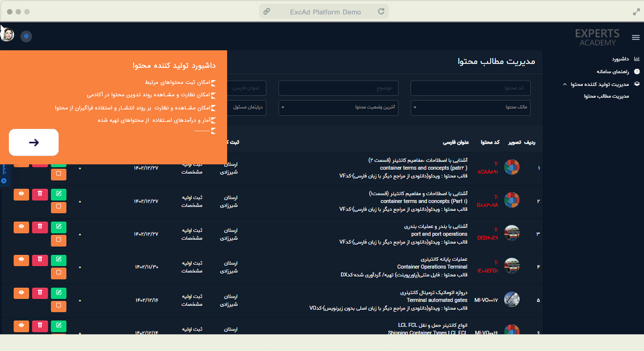Click the blue settings gear icon near avatar

point(26,36)
